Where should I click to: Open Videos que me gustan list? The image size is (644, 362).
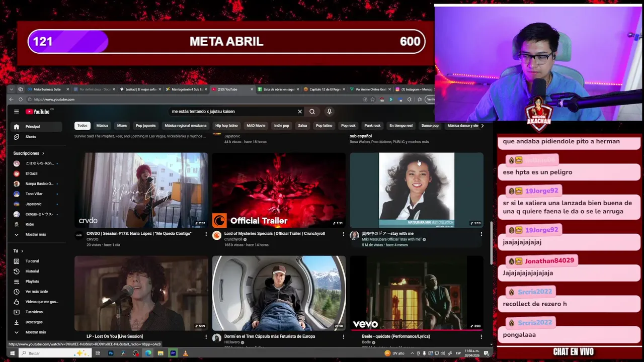tap(35, 302)
